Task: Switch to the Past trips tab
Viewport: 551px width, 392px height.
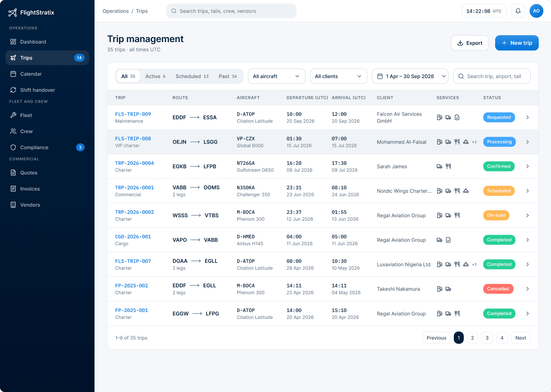Action: [228, 76]
